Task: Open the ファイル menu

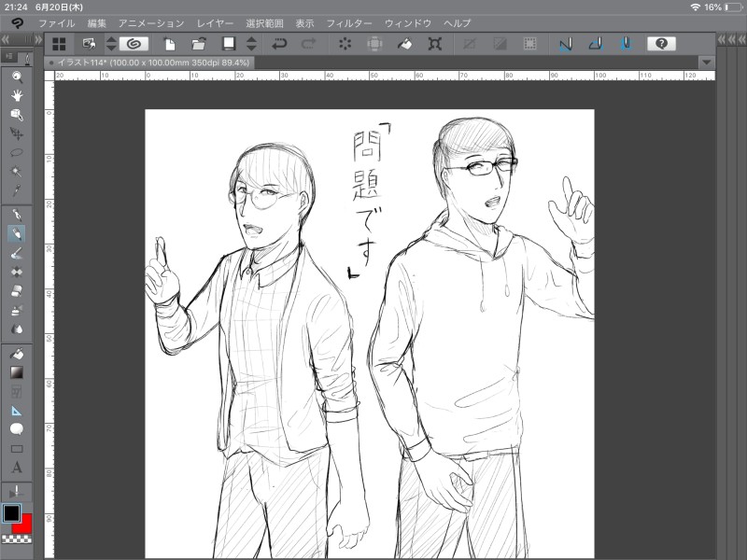Action: pos(57,23)
